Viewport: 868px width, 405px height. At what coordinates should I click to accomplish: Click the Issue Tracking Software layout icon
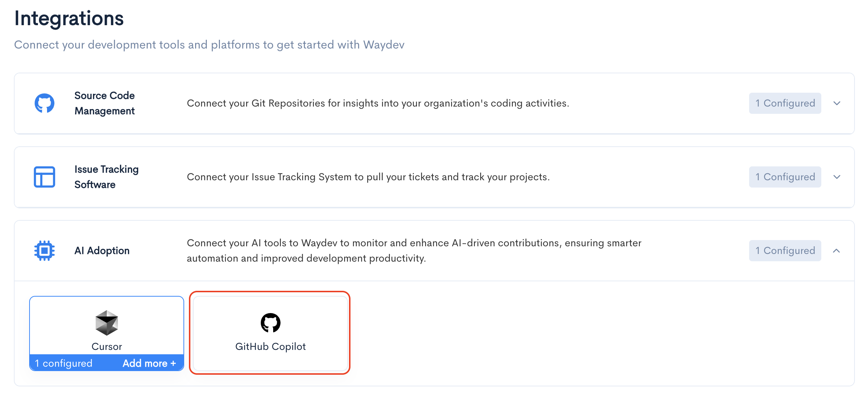[x=44, y=177]
